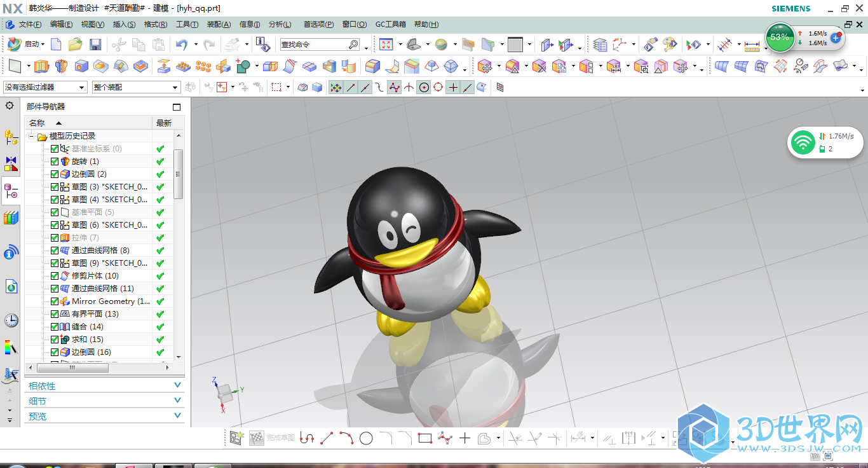Viewport: 868px width, 468px height.
Task: Open the 文件(F) menu
Action: coord(30,24)
